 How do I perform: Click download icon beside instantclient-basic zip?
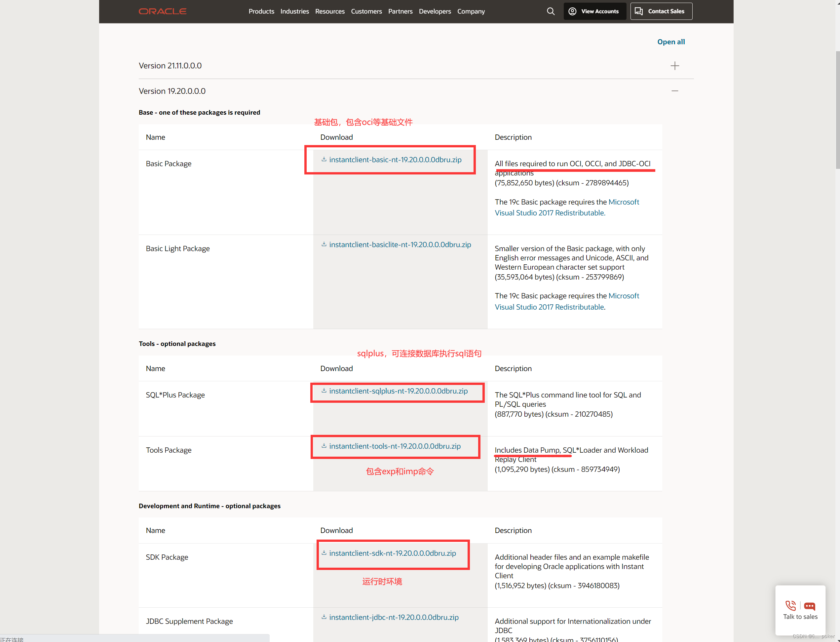(324, 159)
